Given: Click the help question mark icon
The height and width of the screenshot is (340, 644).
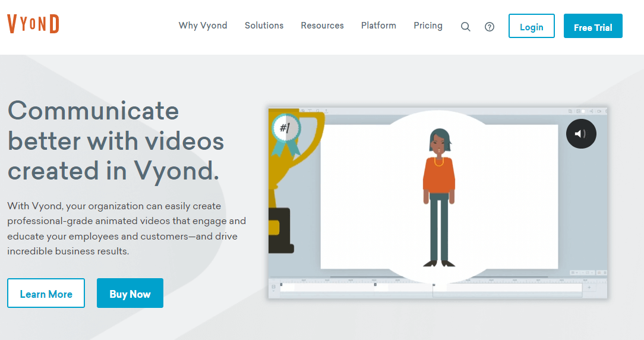Looking at the screenshot, I should 489,27.
